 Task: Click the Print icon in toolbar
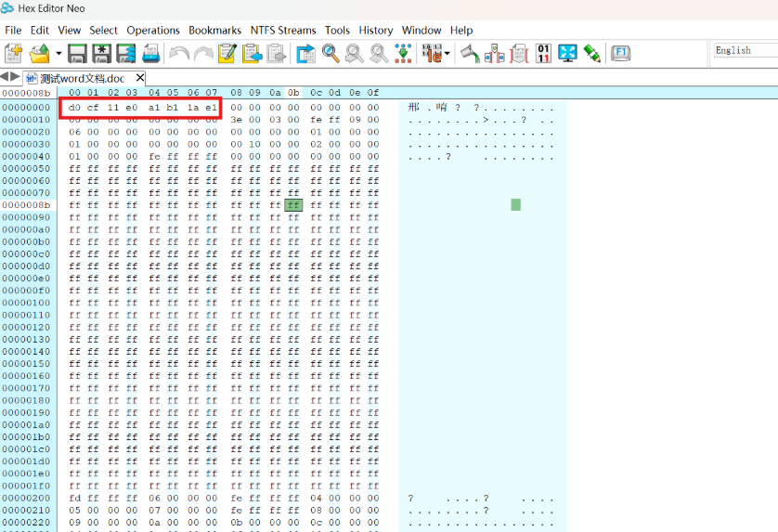point(149,54)
